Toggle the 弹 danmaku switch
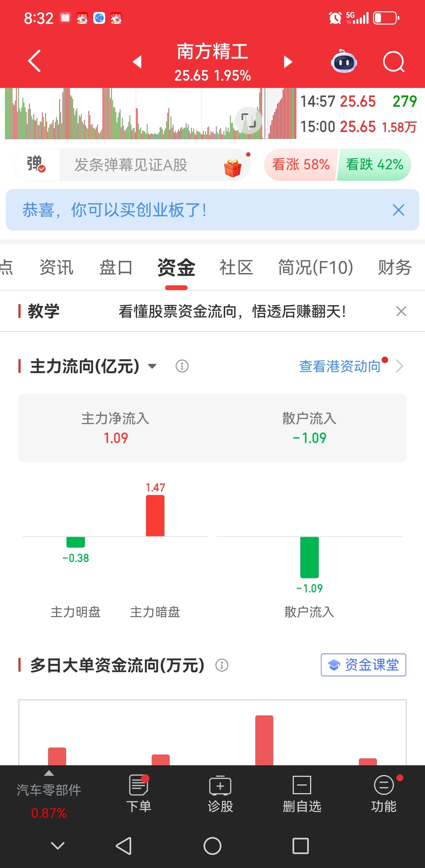This screenshot has width=425, height=868. pyautogui.click(x=37, y=165)
